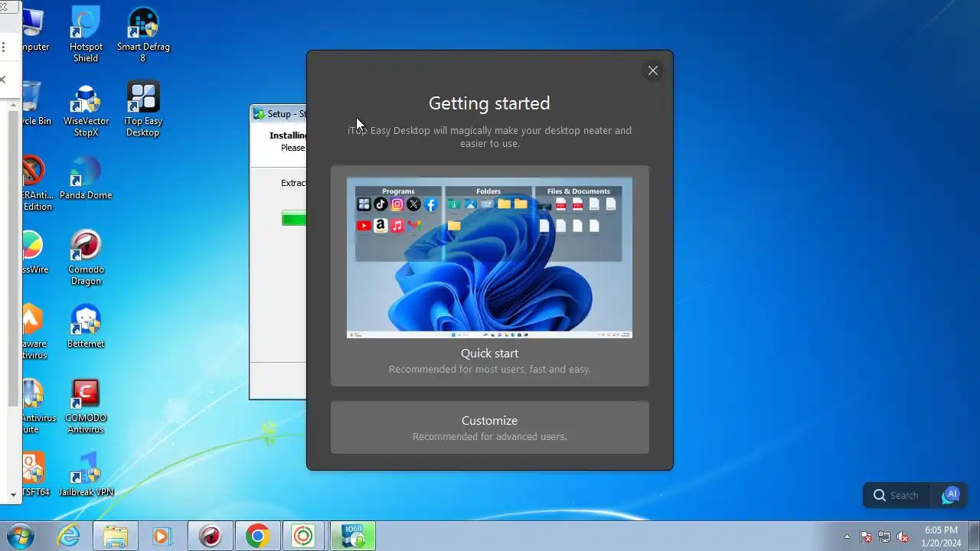Close the Getting started dialog

click(x=652, y=70)
